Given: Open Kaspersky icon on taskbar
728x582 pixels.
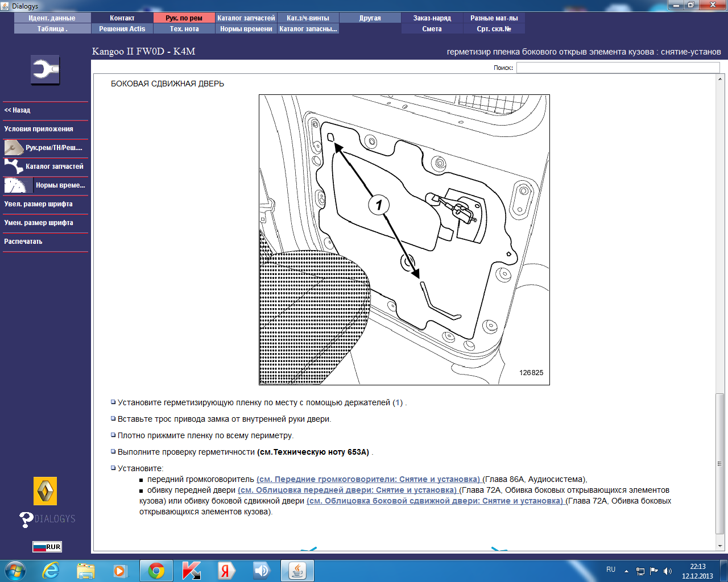Looking at the screenshot, I should pos(191,571).
